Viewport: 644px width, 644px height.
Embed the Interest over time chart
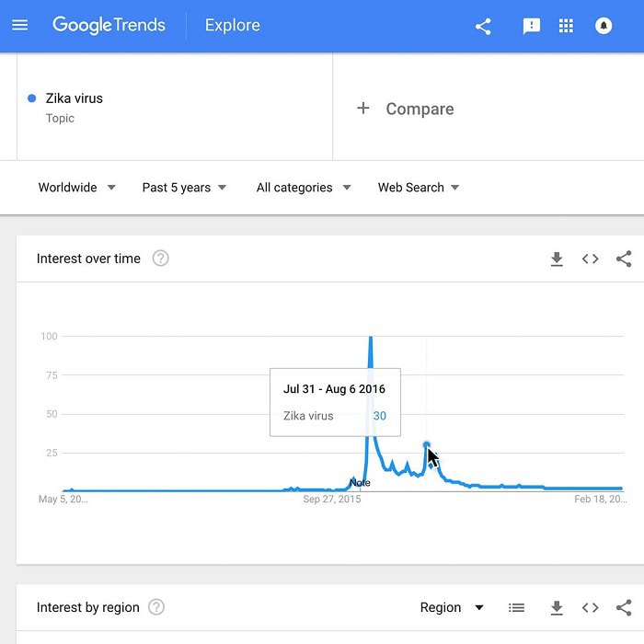591,259
